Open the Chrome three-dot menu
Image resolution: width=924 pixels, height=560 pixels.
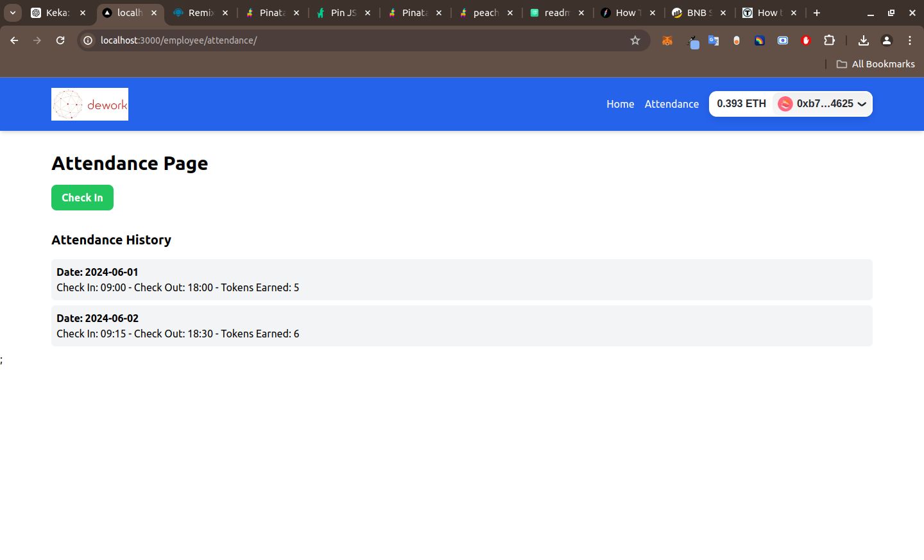click(910, 40)
